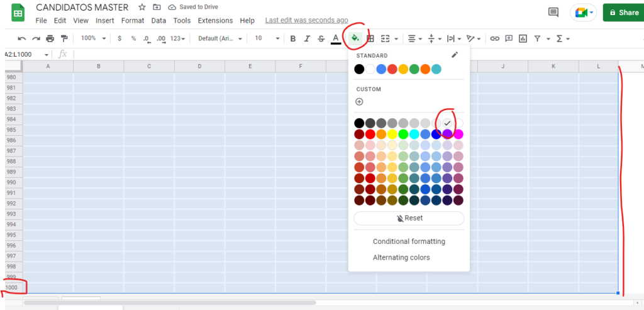Open the Insert menu
The height and width of the screenshot is (310, 644).
coord(105,21)
